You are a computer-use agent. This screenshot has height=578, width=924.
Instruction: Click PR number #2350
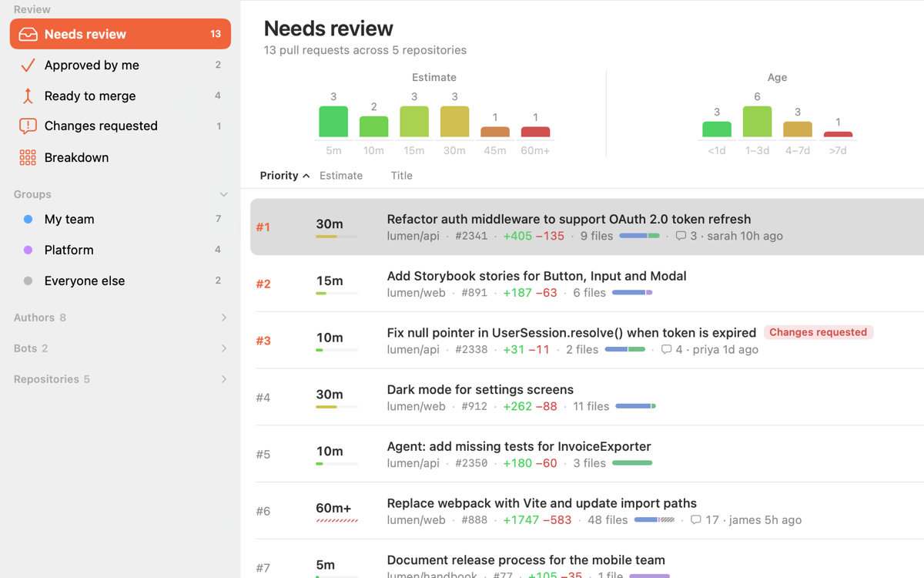pos(471,463)
